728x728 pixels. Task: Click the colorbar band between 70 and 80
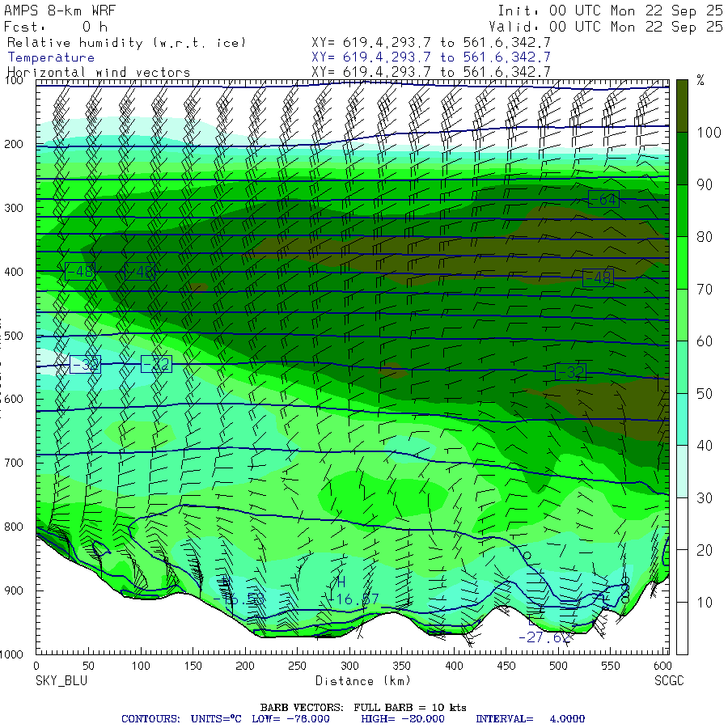pos(682,263)
